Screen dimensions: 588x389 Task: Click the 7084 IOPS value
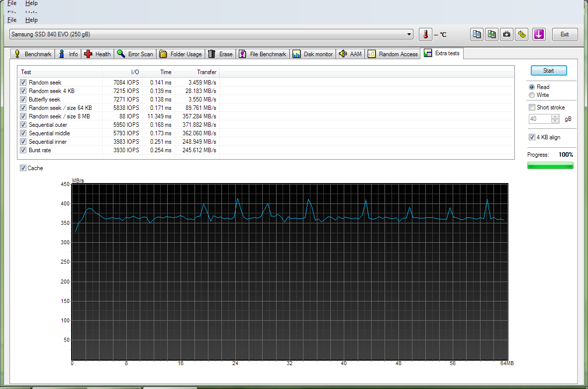(x=126, y=83)
